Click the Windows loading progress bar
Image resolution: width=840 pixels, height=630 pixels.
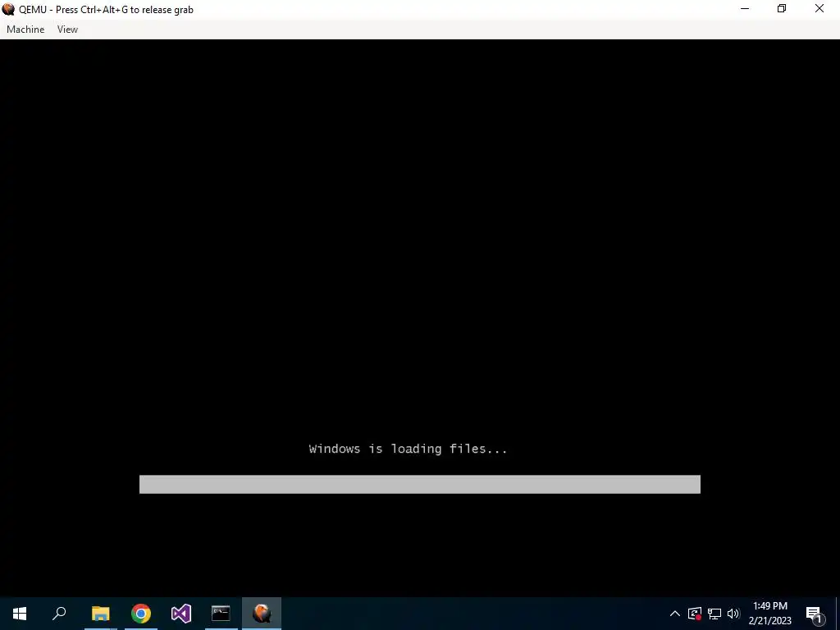pos(419,484)
